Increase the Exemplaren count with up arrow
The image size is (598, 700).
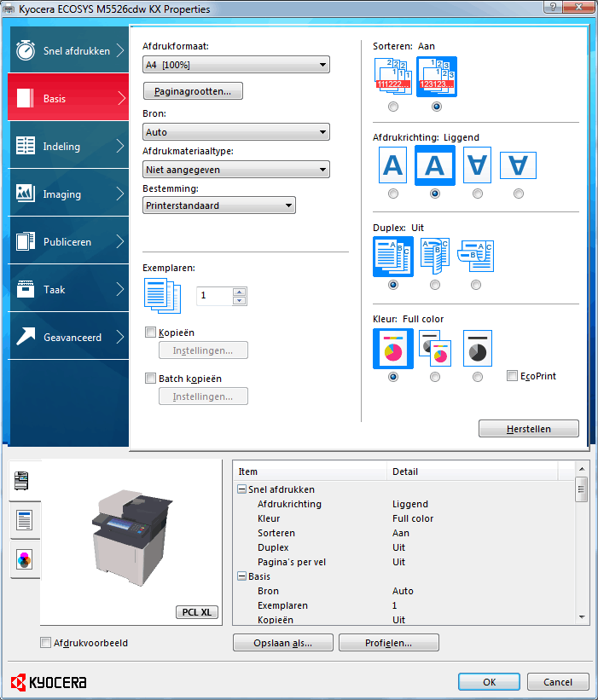(x=240, y=292)
